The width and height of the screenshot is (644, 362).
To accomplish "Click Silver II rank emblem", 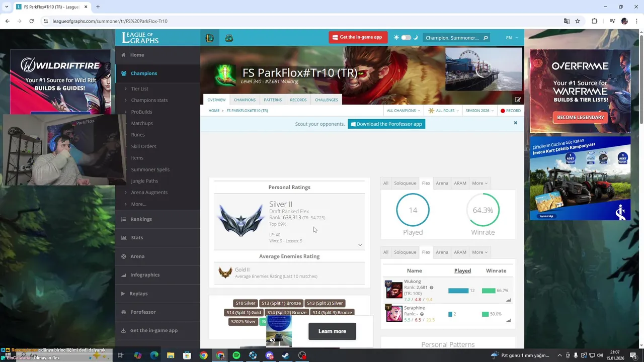I will tap(241, 220).
